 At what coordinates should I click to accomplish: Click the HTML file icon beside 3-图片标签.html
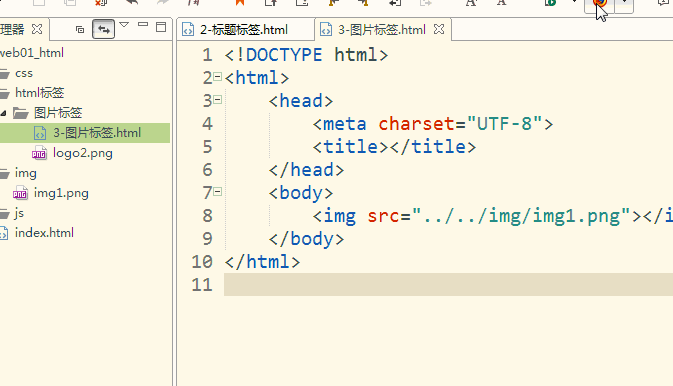pyautogui.click(x=40, y=133)
